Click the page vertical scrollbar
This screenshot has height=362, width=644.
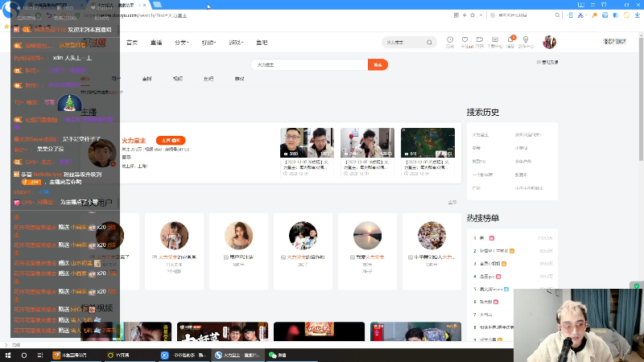[641, 99]
